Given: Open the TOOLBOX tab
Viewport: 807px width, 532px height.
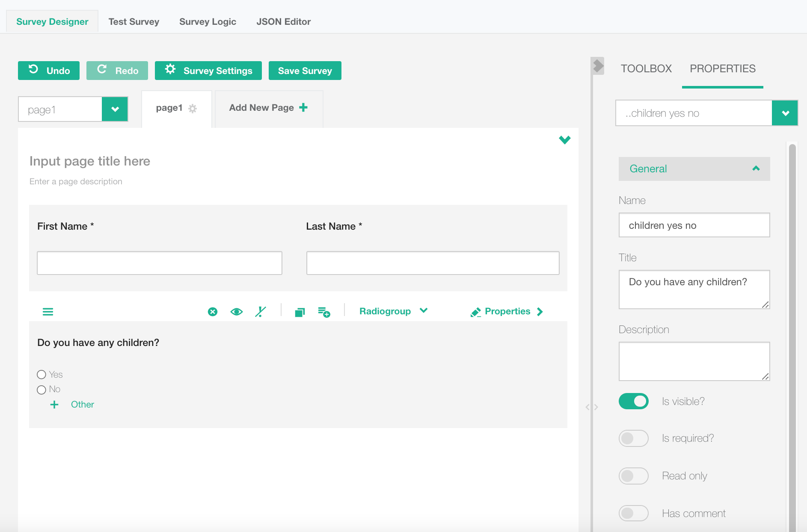Looking at the screenshot, I should point(646,69).
